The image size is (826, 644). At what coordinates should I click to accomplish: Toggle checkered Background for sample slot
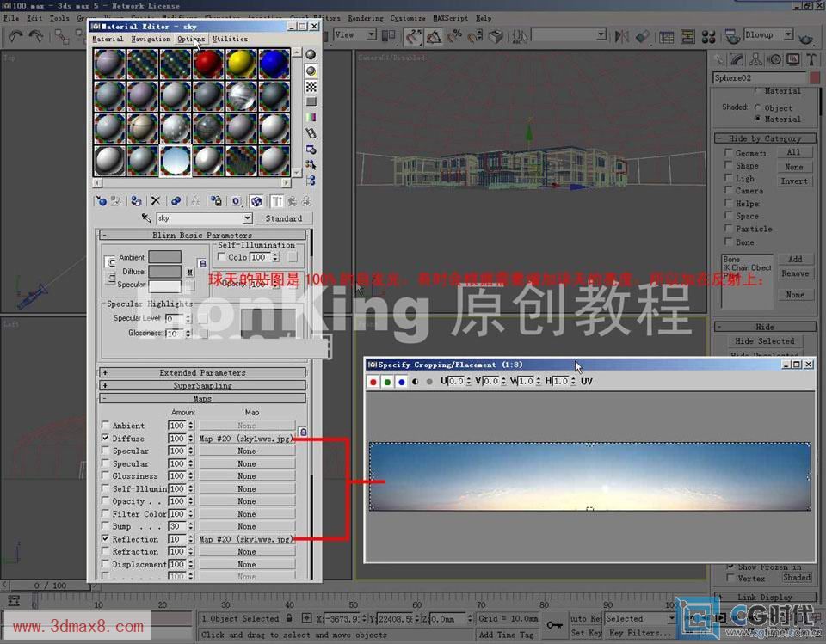click(x=311, y=87)
